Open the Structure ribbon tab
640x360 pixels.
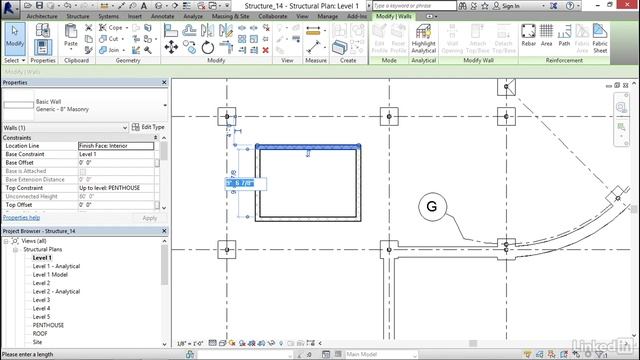pyautogui.click(x=78, y=16)
